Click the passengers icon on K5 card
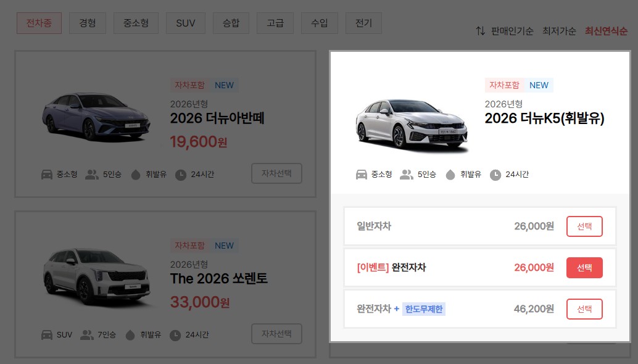 (407, 175)
